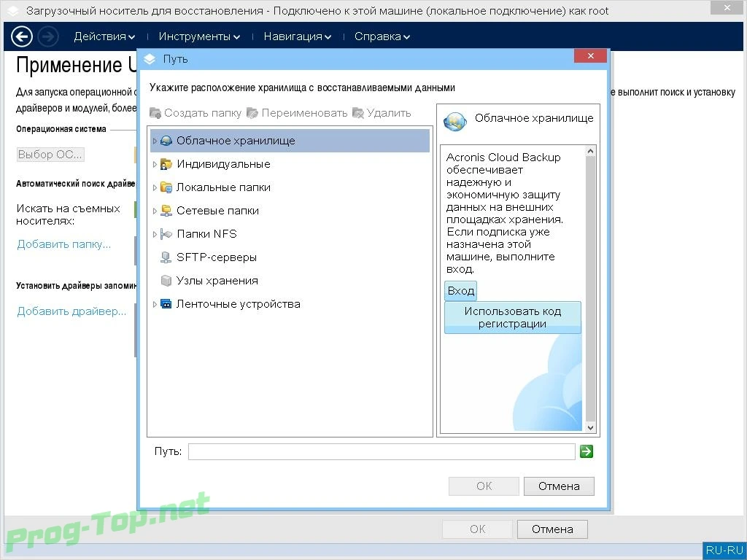Click Удалить toolbar label
This screenshot has height=560, width=747.
389,113
